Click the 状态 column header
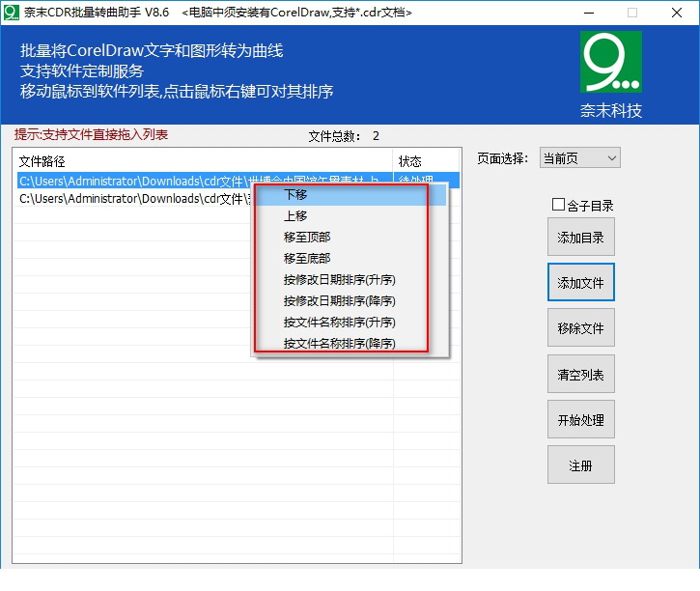The image size is (700, 591). 427,161
